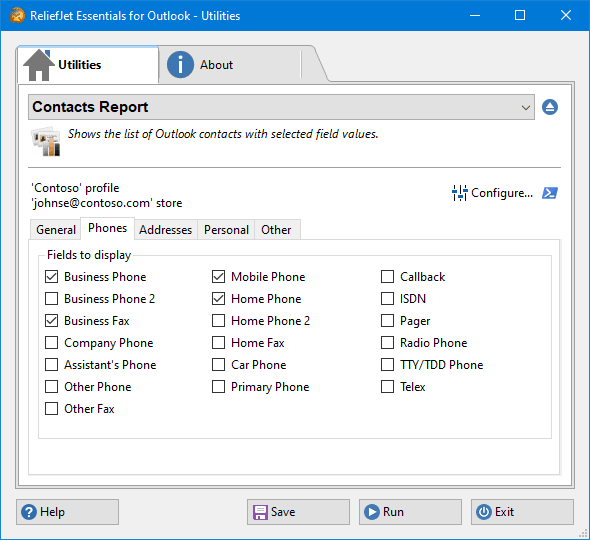Tick the ISDN checkbox
Screen dimensions: 590x540
388,298
